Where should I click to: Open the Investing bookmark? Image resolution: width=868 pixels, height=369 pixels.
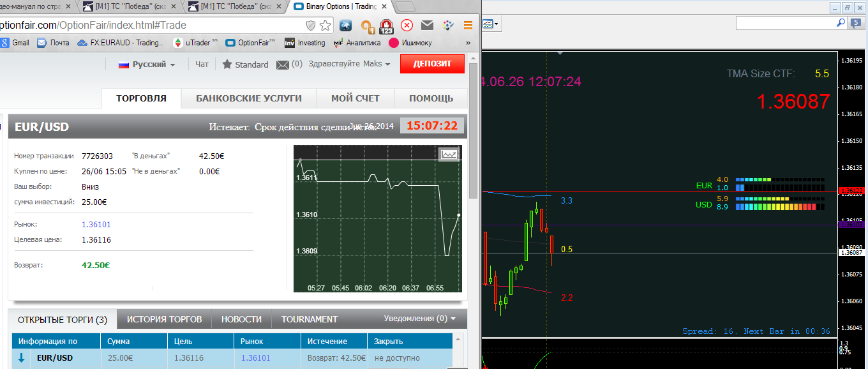pos(305,43)
